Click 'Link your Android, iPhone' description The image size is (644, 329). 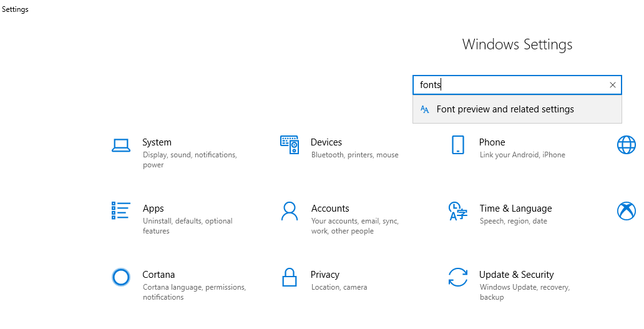point(522,155)
